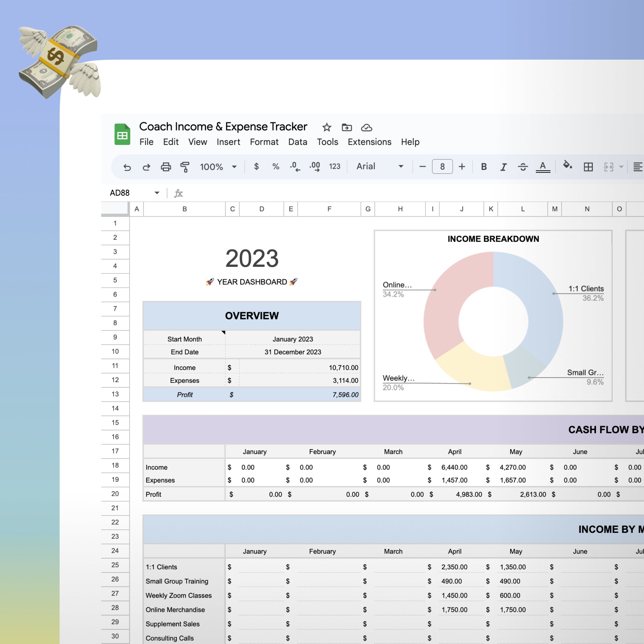This screenshot has height=644, width=644.
Task: Select the Paint format roller icon
Action: coord(185,167)
